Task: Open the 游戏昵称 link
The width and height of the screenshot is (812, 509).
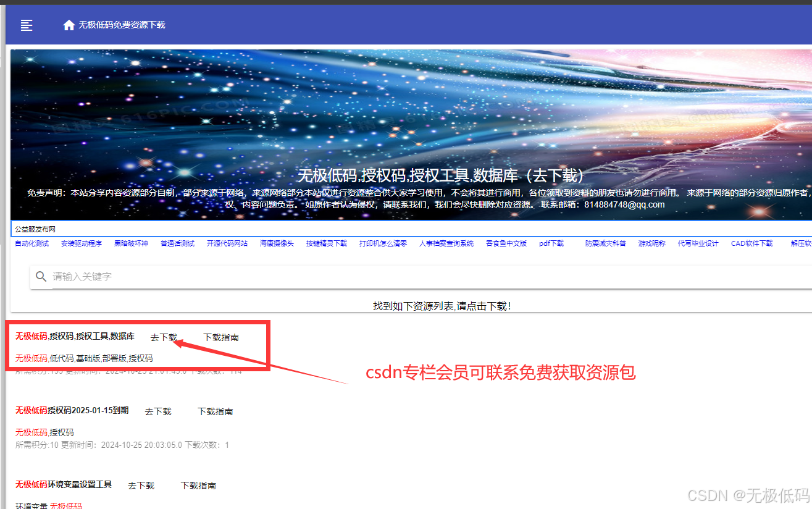Action: pos(652,244)
